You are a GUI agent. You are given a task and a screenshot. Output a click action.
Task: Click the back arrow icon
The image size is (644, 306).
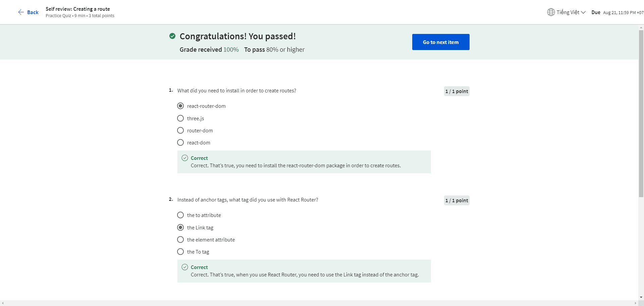[21, 12]
